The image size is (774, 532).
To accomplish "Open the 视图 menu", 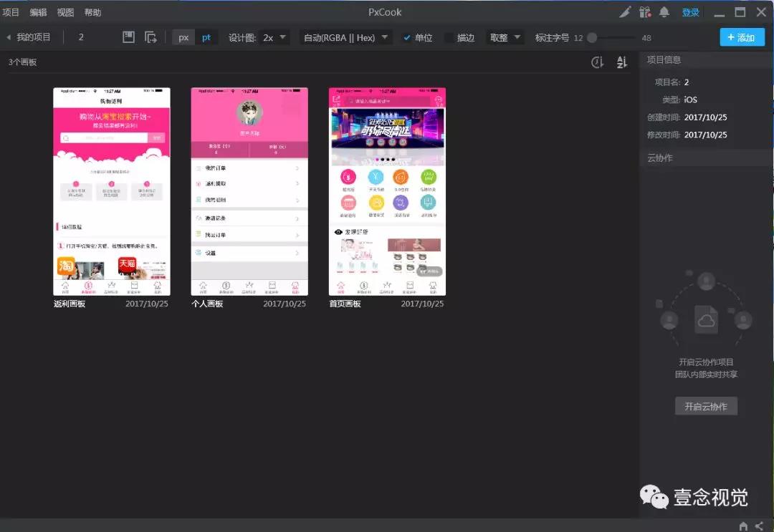I will point(65,12).
